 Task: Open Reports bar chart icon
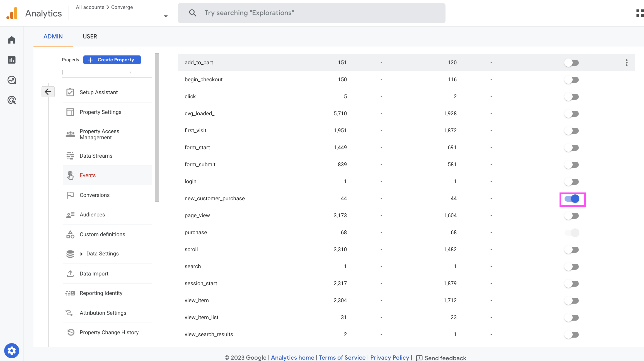click(x=12, y=60)
